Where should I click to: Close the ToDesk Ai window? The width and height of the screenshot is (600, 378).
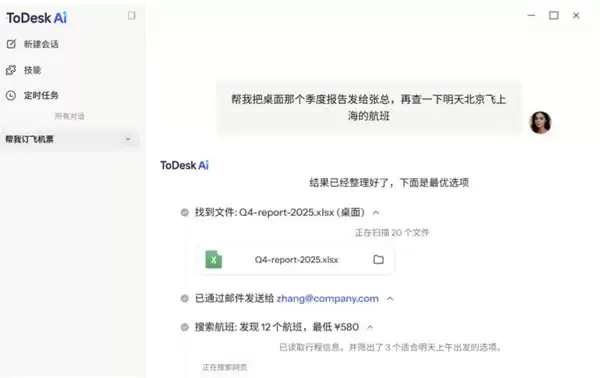(576, 15)
